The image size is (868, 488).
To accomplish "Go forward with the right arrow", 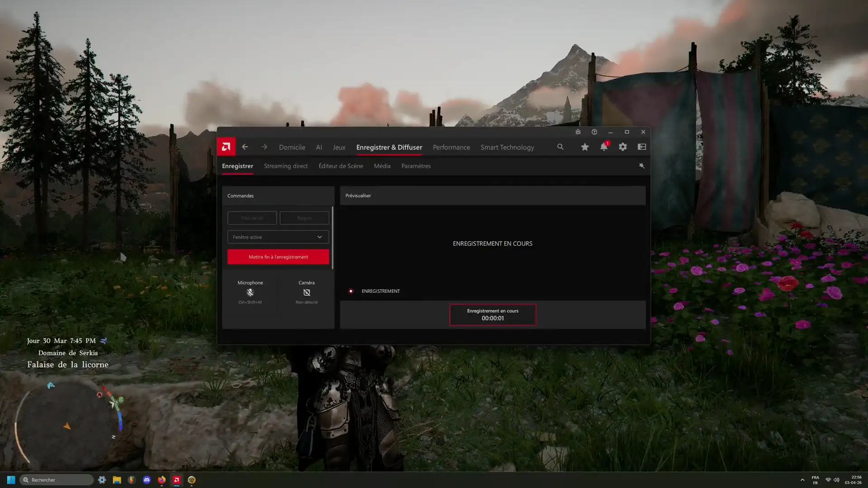I will (x=264, y=147).
